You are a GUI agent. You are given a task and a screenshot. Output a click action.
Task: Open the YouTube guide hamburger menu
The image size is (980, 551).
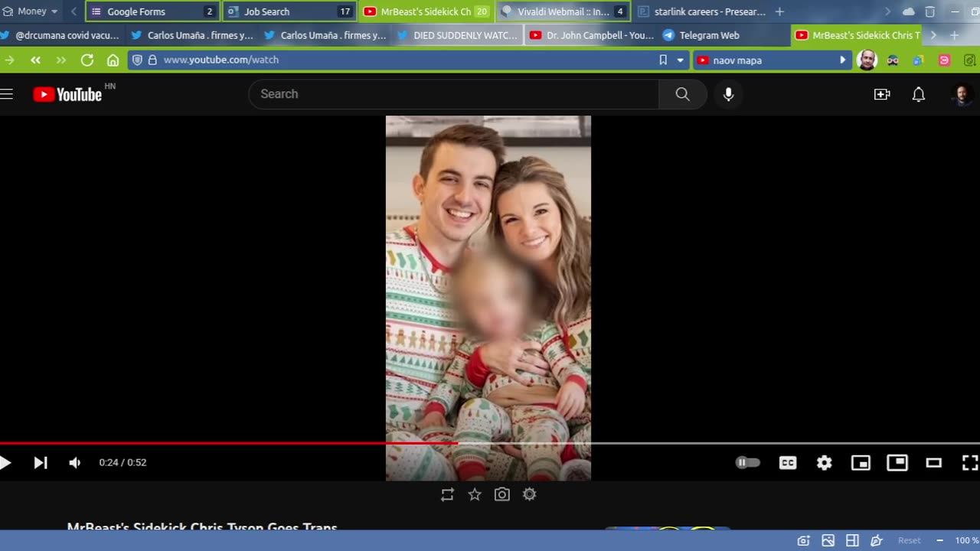click(6, 94)
